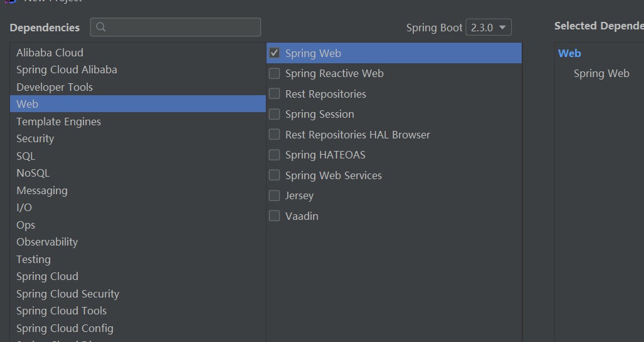The height and width of the screenshot is (342, 644).
Task: Select the I/O category
Action: point(138,207)
